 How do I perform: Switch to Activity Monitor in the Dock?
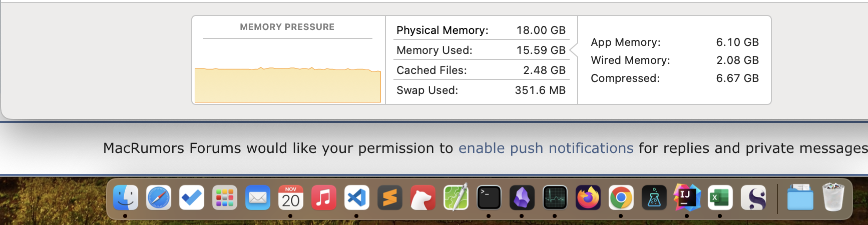pyautogui.click(x=555, y=198)
